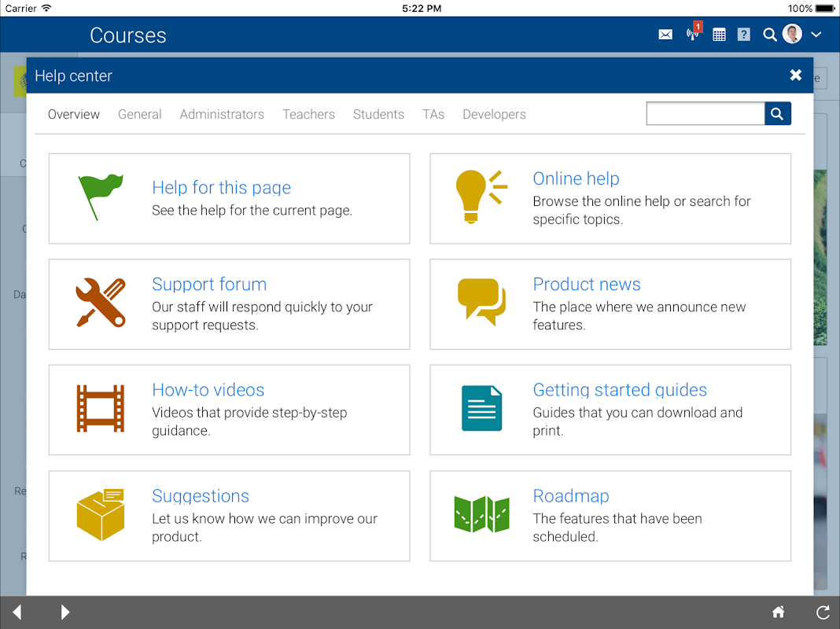Click the green flag icon
This screenshot has width=840, height=629.
[x=101, y=197]
